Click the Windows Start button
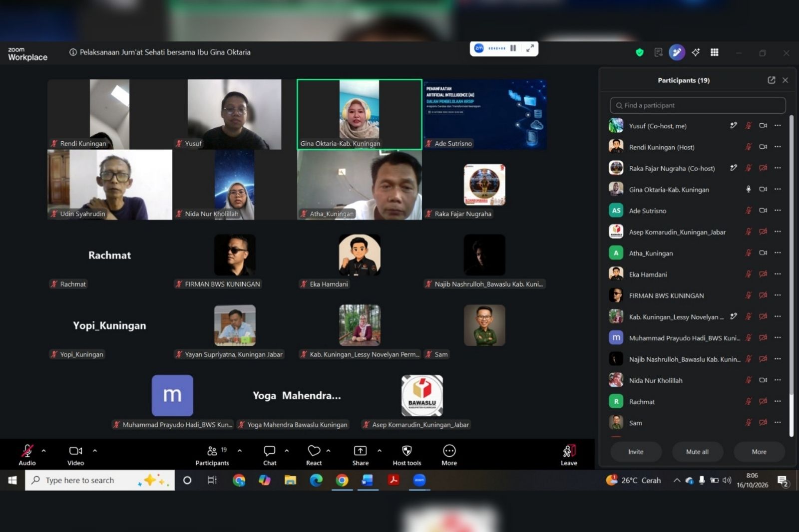Image resolution: width=799 pixels, height=532 pixels. (x=12, y=480)
